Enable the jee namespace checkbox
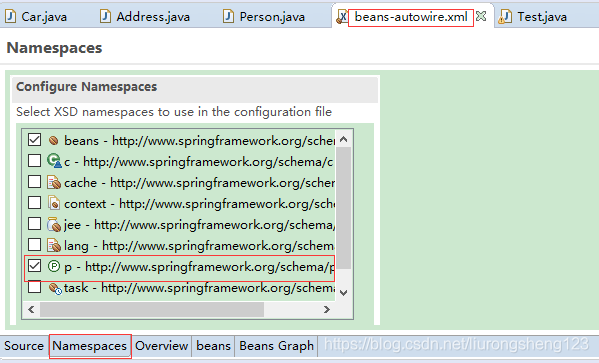The width and height of the screenshot is (599, 363). [x=34, y=224]
